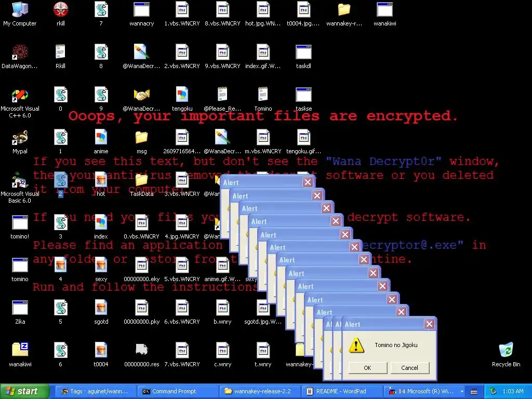The height and width of the screenshot is (399, 532).
Task: Close the rearmost Alert dialog in the stack
Action: 308,182
